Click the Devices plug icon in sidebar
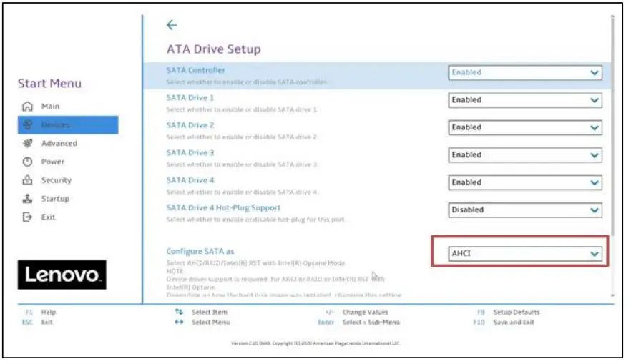This screenshot has width=631, height=364. click(x=27, y=124)
